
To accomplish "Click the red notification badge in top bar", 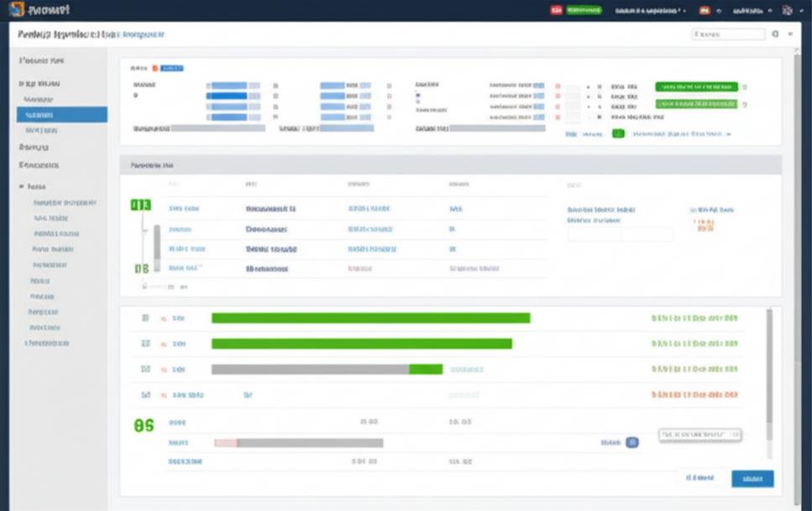I will point(555,11).
